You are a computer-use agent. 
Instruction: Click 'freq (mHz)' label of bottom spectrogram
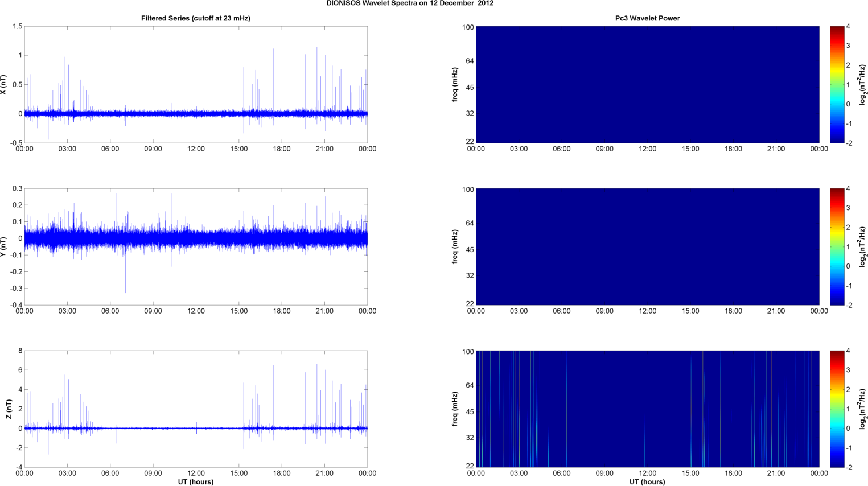455,409
